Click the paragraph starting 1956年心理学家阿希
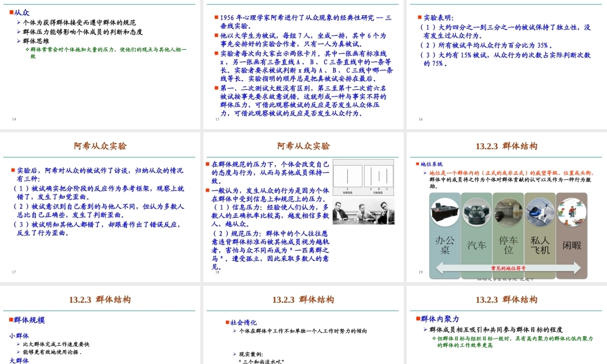607x364 pixels. (305, 22)
